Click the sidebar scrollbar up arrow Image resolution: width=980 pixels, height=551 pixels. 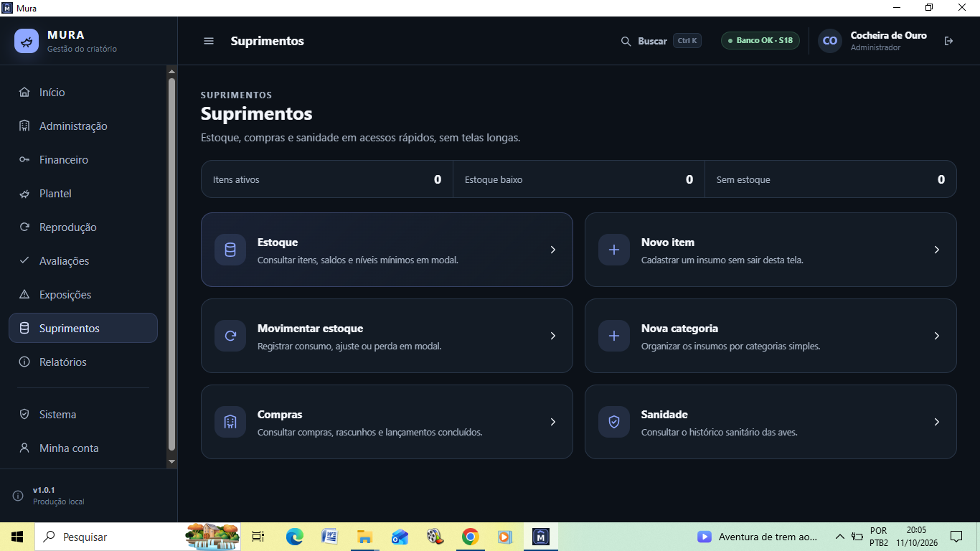tap(171, 71)
